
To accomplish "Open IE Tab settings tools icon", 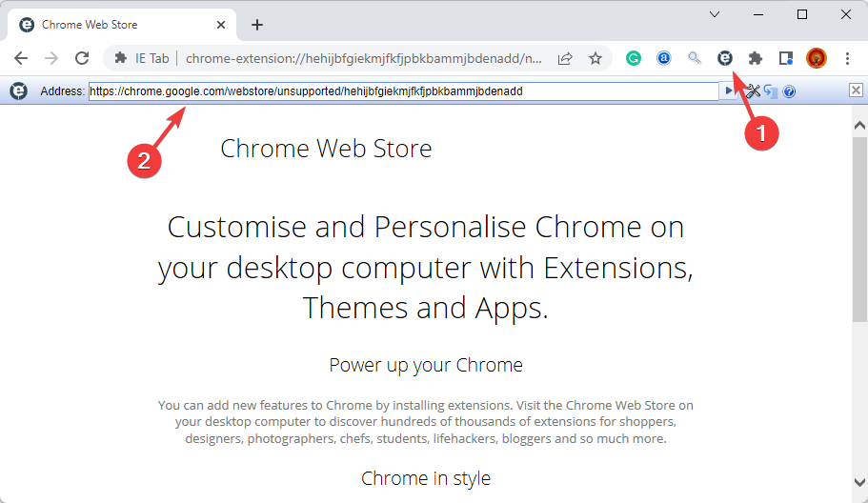I will 753,91.
